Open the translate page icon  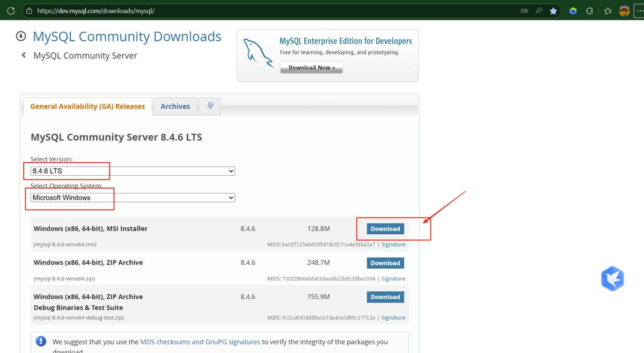pyautogui.click(x=524, y=10)
